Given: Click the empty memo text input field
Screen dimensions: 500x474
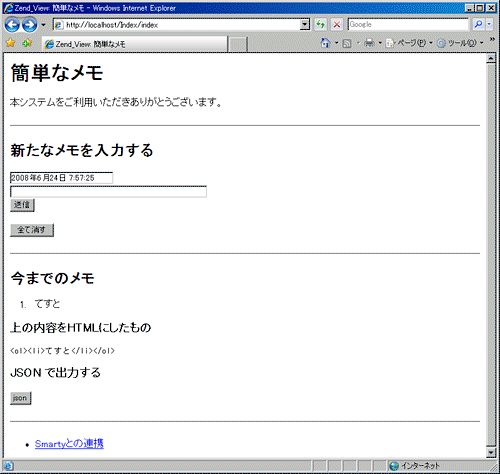Looking at the screenshot, I should tap(108, 192).
